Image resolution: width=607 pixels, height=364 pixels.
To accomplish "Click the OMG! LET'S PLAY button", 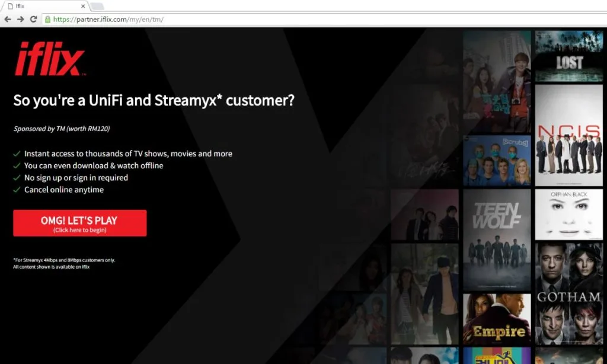I will 80,223.
